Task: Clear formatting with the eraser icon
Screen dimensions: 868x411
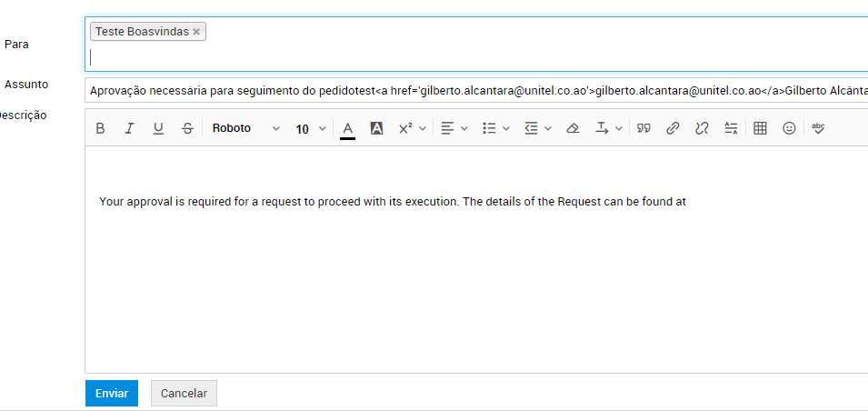Action: pos(573,128)
